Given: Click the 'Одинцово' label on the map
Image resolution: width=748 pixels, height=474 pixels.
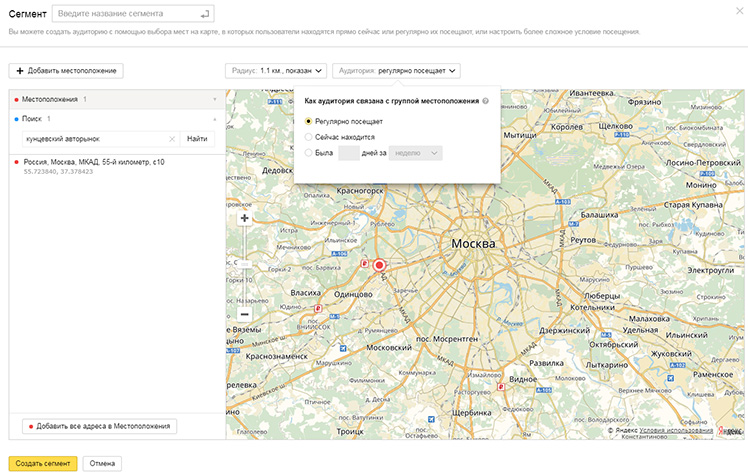Looking at the screenshot, I should pos(353,295).
